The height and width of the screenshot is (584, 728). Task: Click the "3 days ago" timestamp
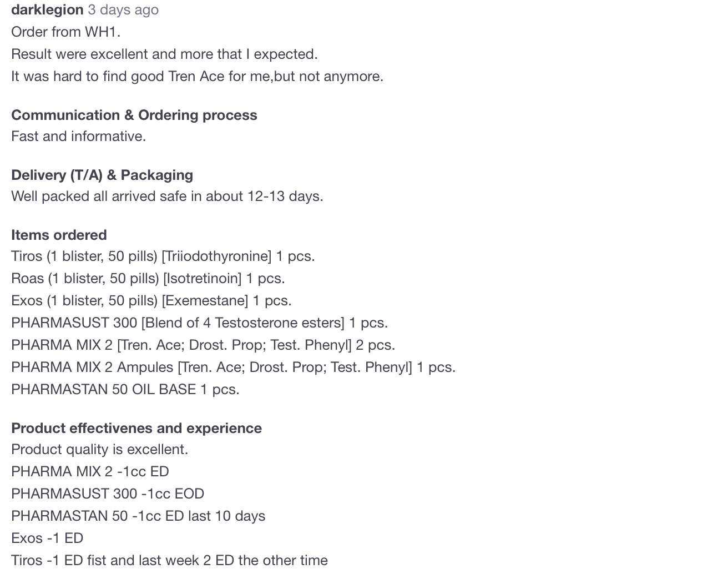click(x=123, y=9)
